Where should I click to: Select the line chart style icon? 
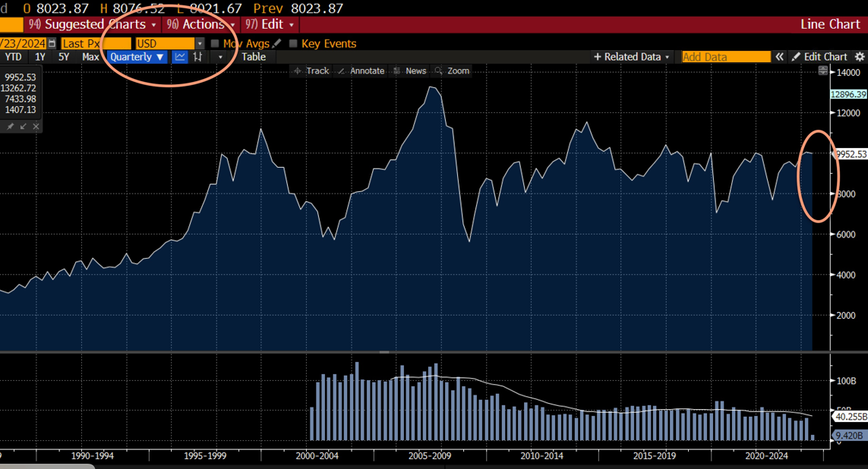click(180, 57)
